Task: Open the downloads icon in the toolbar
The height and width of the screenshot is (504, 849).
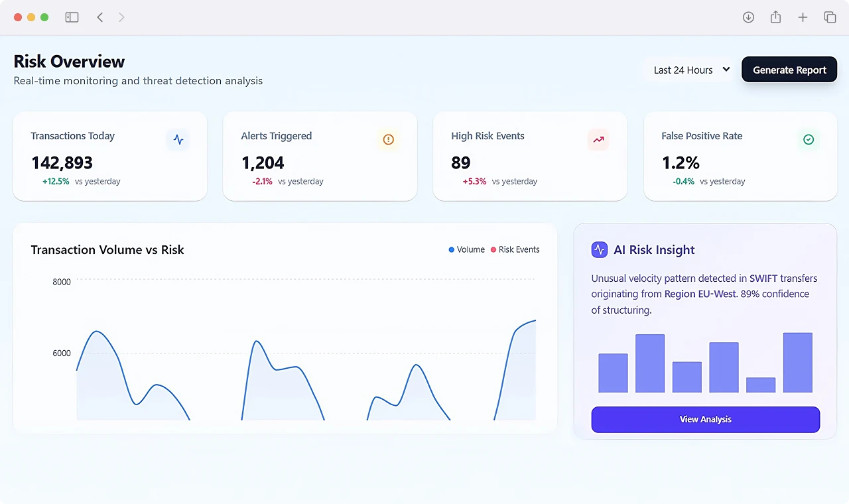Action: click(748, 17)
